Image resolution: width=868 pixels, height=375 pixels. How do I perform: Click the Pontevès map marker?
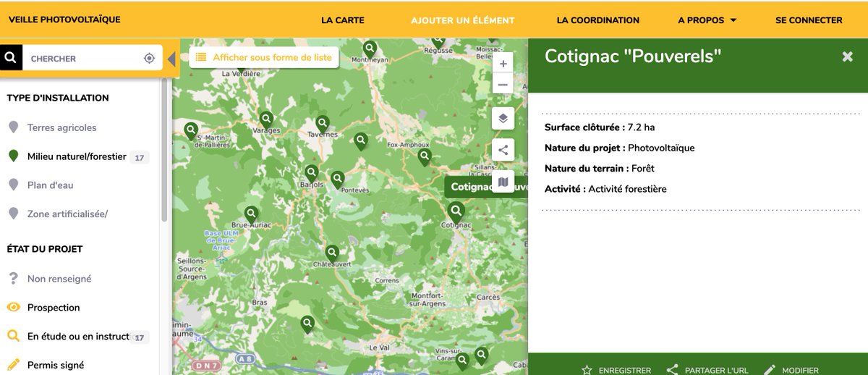(337, 180)
